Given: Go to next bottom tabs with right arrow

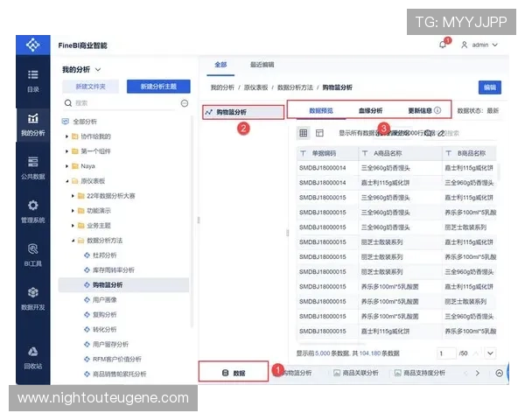Looking at the screenshot, I should click(x=478, y=373).
